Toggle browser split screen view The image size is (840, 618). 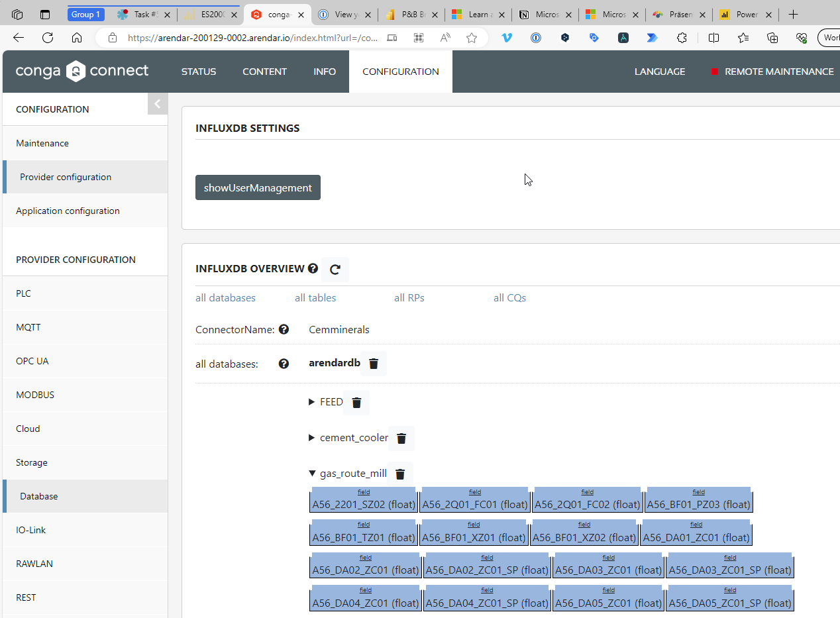click(713, 38)
